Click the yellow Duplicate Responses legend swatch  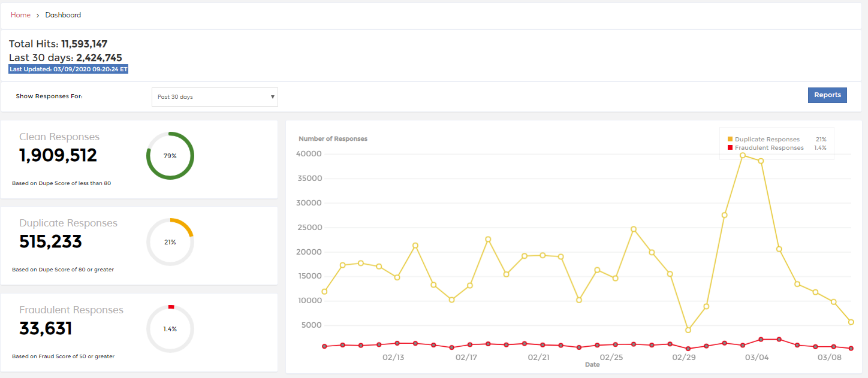730,140
